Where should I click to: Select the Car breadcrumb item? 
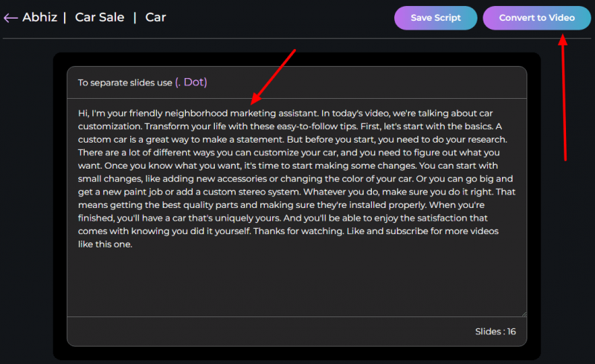tap(155, 17)
